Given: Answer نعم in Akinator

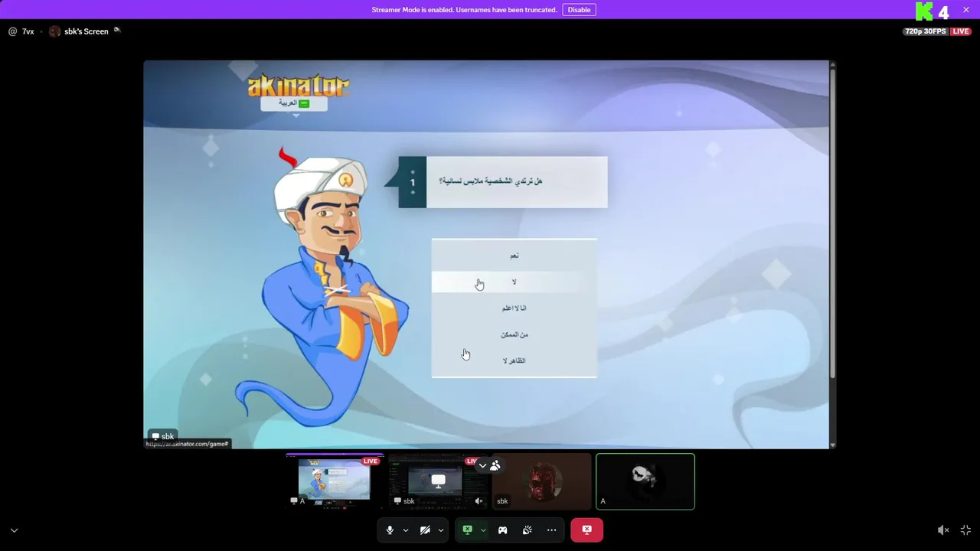Looking at the screenshot, I should tap(514, 256).
